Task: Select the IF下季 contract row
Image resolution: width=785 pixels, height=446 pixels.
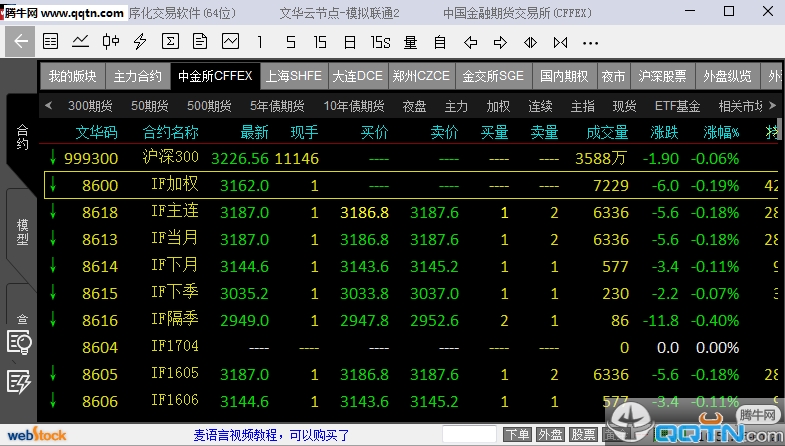Action: [408, 293]
